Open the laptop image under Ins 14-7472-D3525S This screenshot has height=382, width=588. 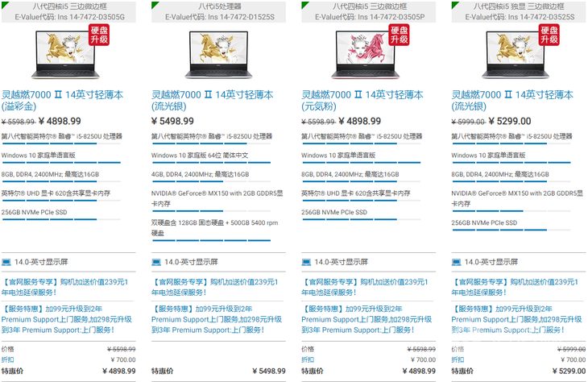[516, 55]
